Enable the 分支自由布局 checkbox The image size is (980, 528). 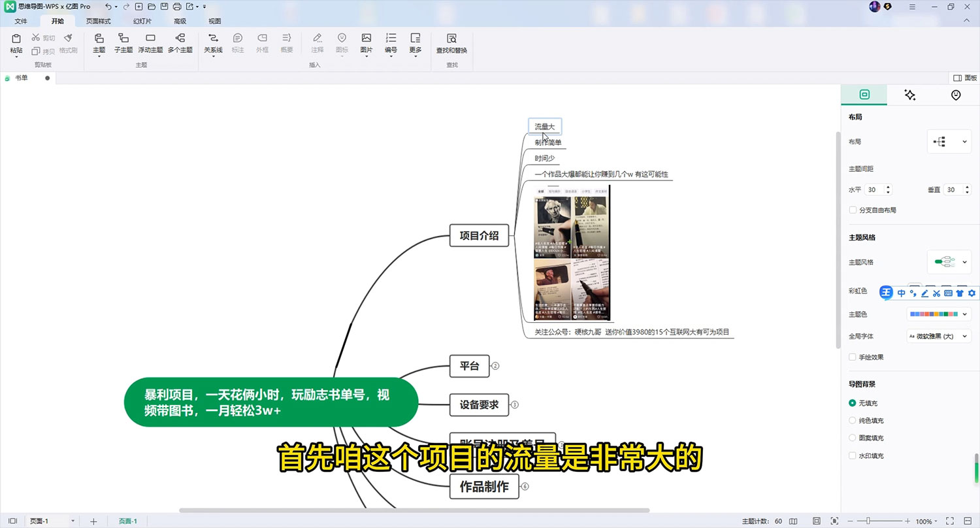coord(853,210)
